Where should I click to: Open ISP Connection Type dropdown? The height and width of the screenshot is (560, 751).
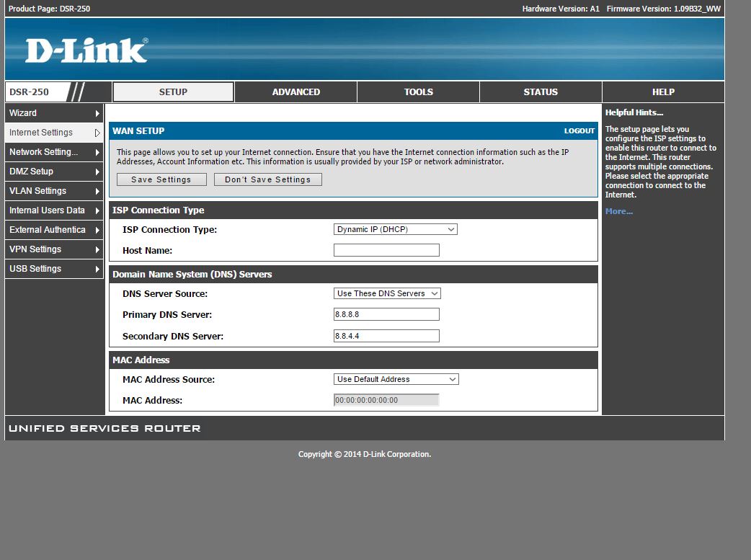coord(396,229)
